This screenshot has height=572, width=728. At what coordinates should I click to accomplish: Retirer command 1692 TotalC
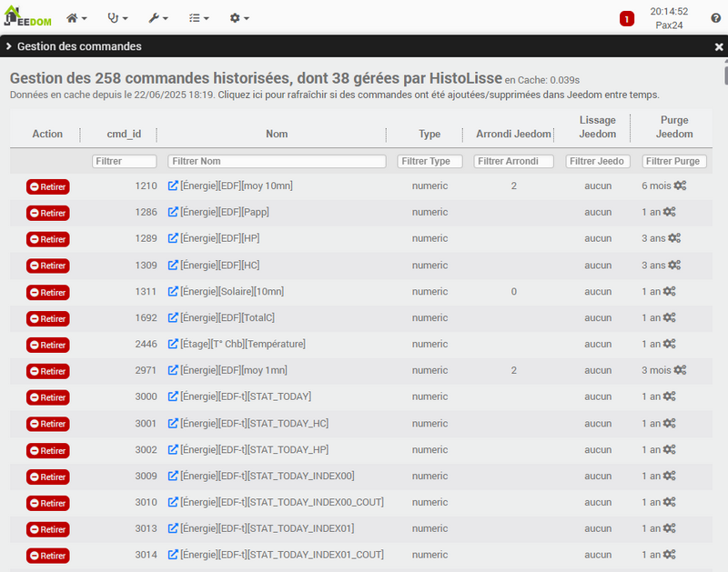[48, 318]
